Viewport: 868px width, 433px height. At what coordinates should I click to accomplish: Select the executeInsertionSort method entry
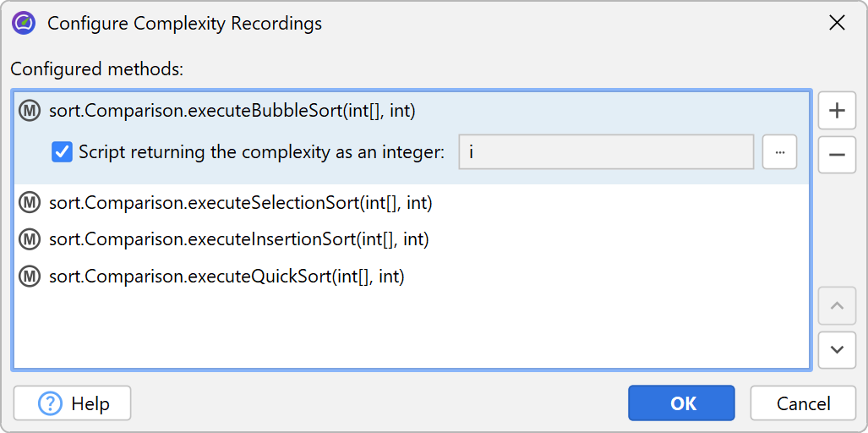tap(239, 239)
